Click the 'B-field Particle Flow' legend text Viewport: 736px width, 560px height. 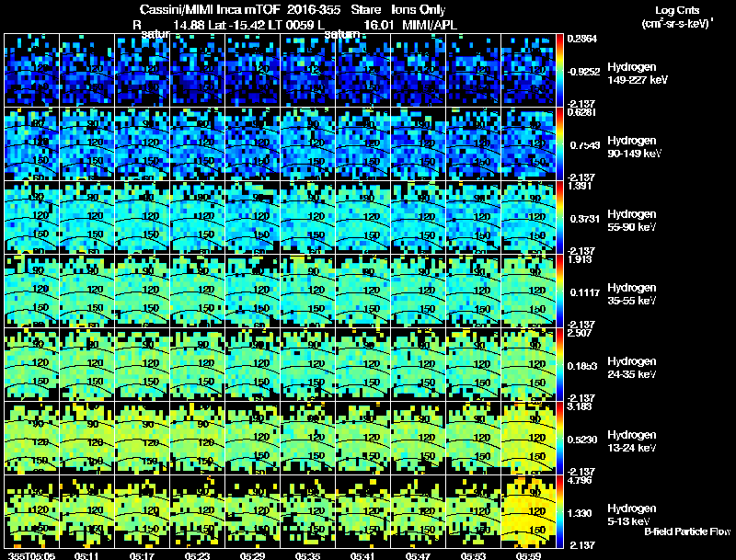tap(687, 531)
